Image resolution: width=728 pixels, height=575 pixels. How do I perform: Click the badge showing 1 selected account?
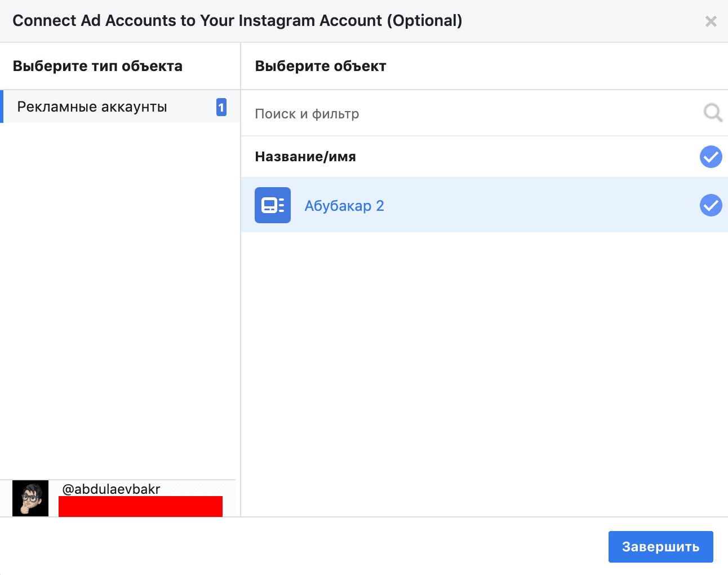221,107
